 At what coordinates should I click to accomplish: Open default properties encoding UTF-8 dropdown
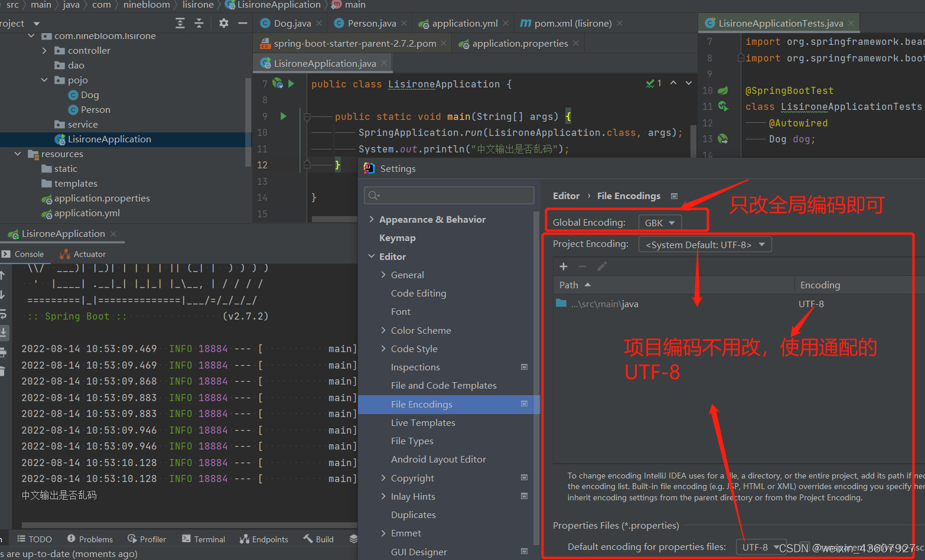point(762,547)
